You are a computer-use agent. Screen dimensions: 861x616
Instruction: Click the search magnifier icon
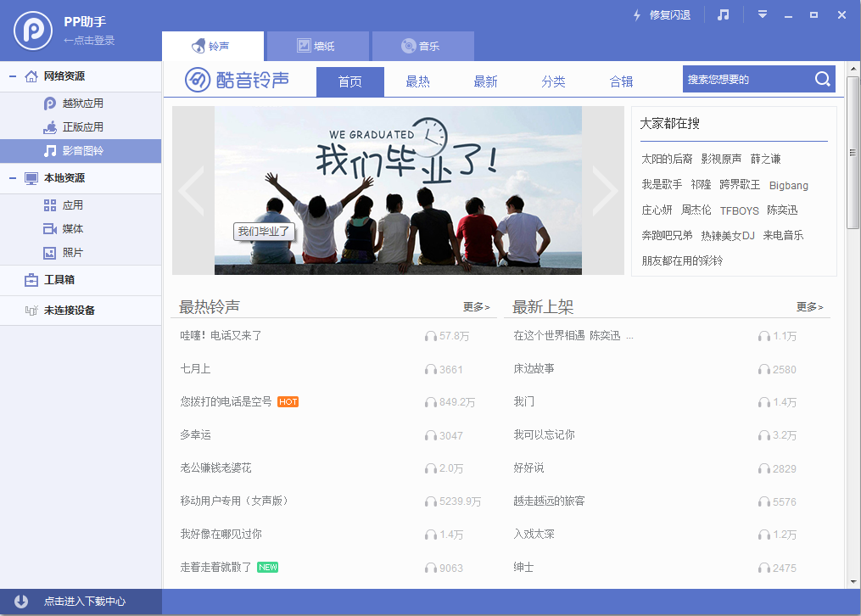(821, 78)
